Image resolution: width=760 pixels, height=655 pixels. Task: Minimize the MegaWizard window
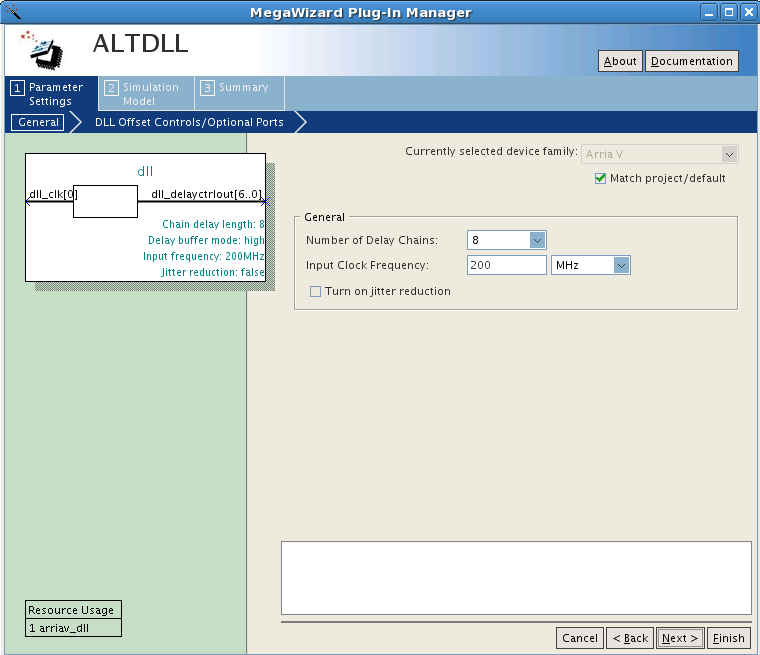[709, 12]
